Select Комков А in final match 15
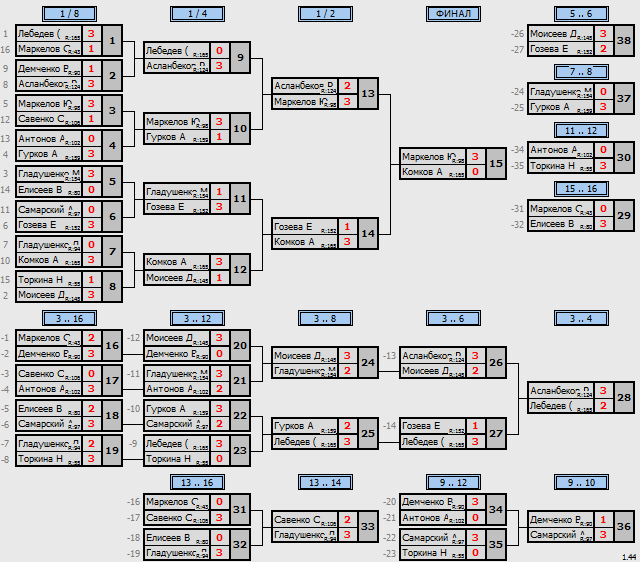The height and width of the screenshot is (562, 640). (x=433, y=172)
